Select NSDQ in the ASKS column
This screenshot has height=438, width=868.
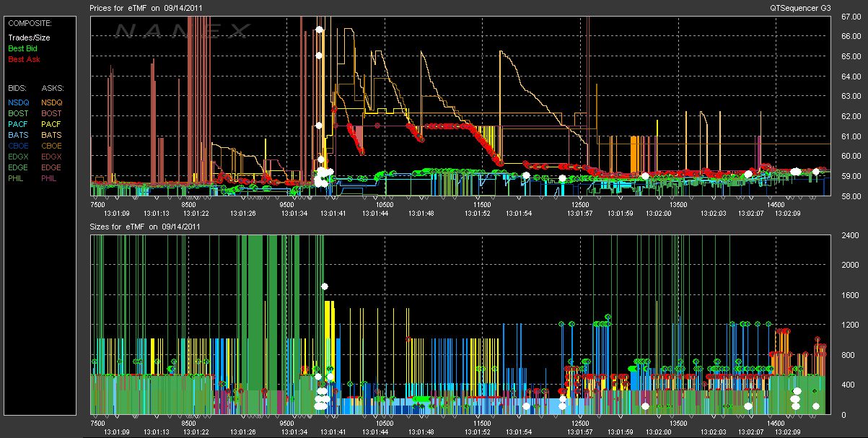pos(52,102)
